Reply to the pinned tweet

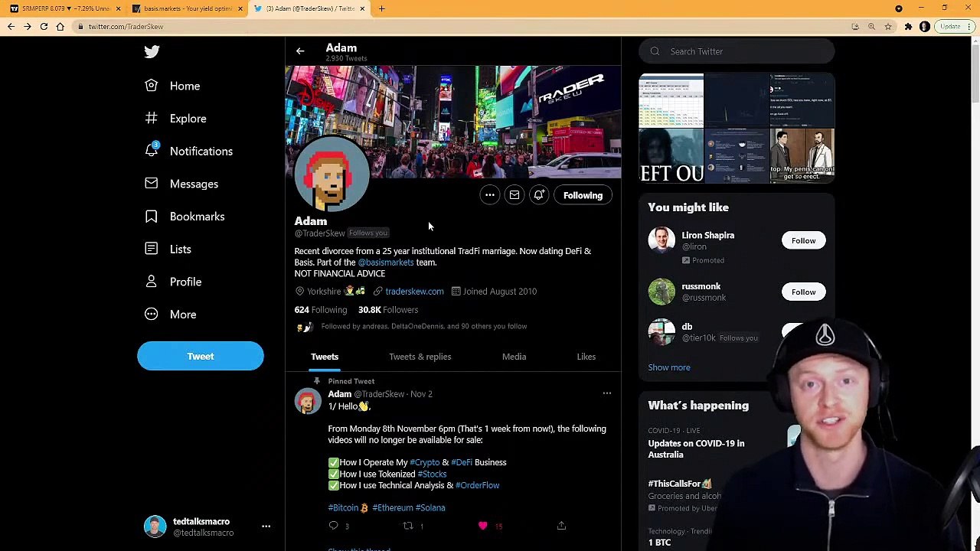point(333,526)
